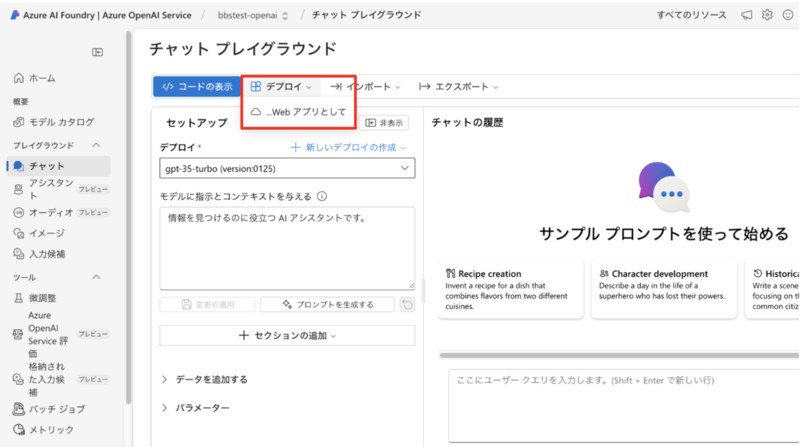The image size is (800, 447).
Task: Click the 変更の適用 button
Action: coord(207,305)
